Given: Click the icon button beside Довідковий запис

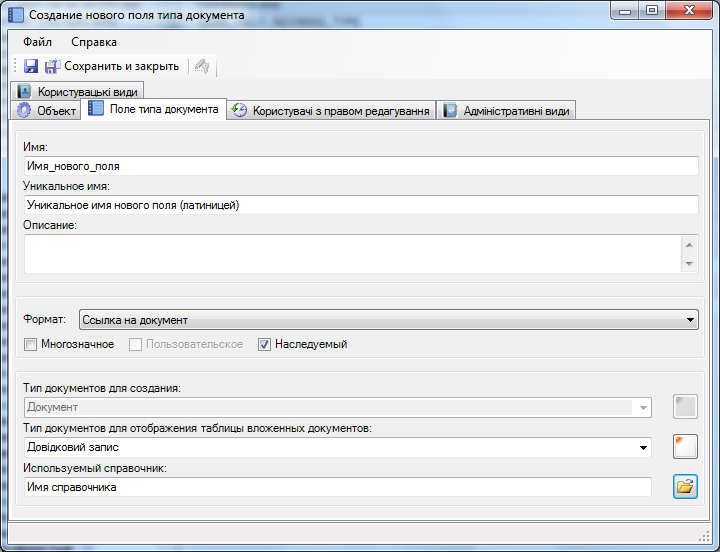Looking at the screenshot, I should pos(685,446).
